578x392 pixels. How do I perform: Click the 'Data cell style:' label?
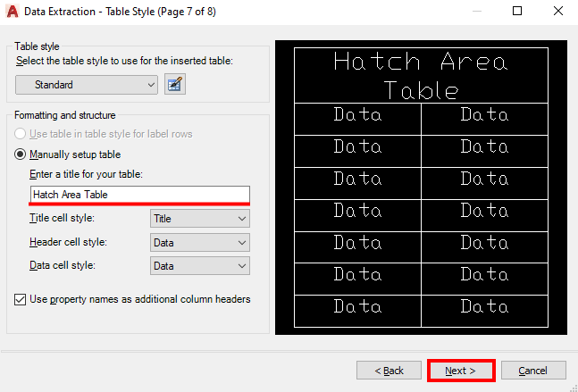[63, 265]
